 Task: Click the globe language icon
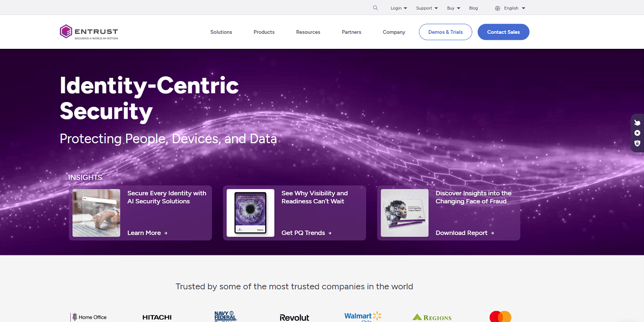(497, 8)
